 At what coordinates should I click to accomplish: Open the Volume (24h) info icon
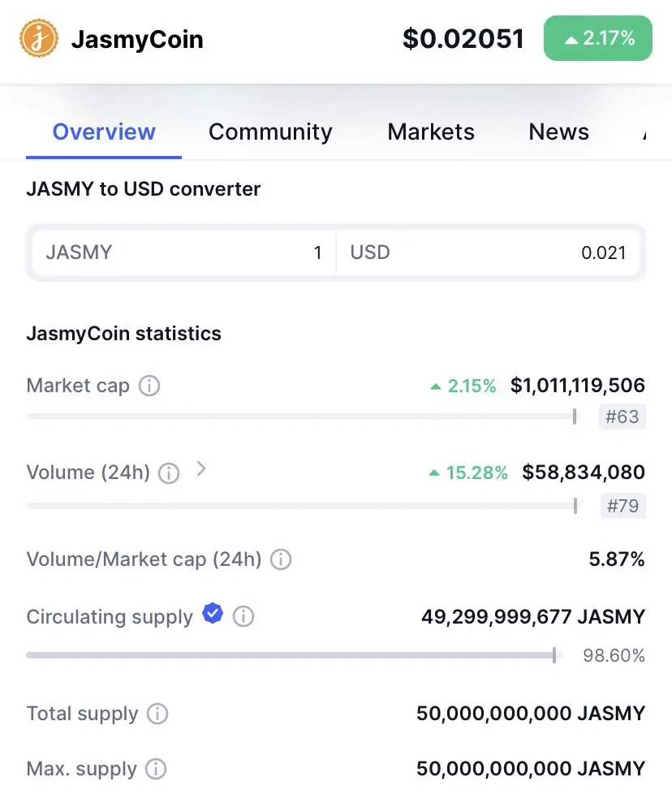tap(169, 473)
